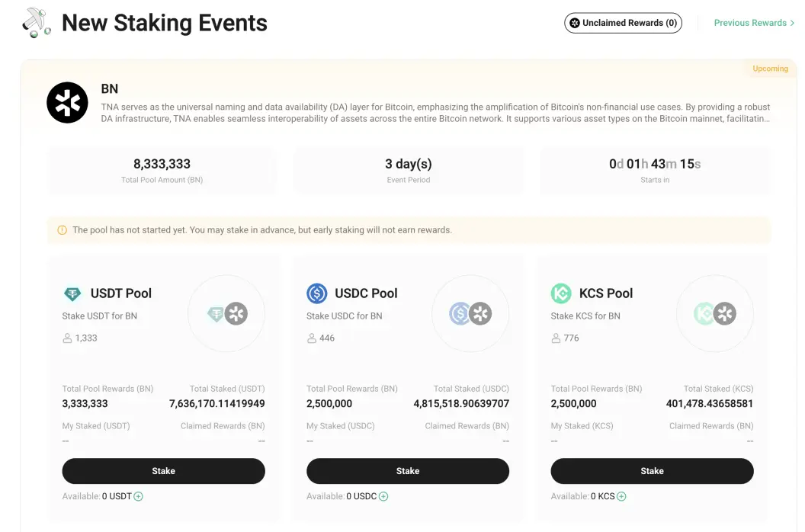
Task: Click the participants icon beside 1,333
Action: [x=67, y=338]
